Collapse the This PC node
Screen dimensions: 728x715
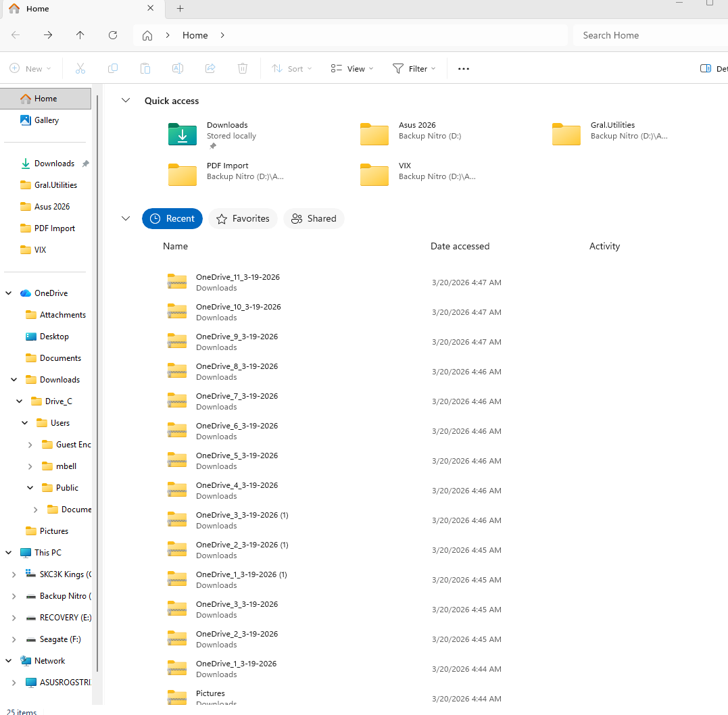(x=8, y=553)
